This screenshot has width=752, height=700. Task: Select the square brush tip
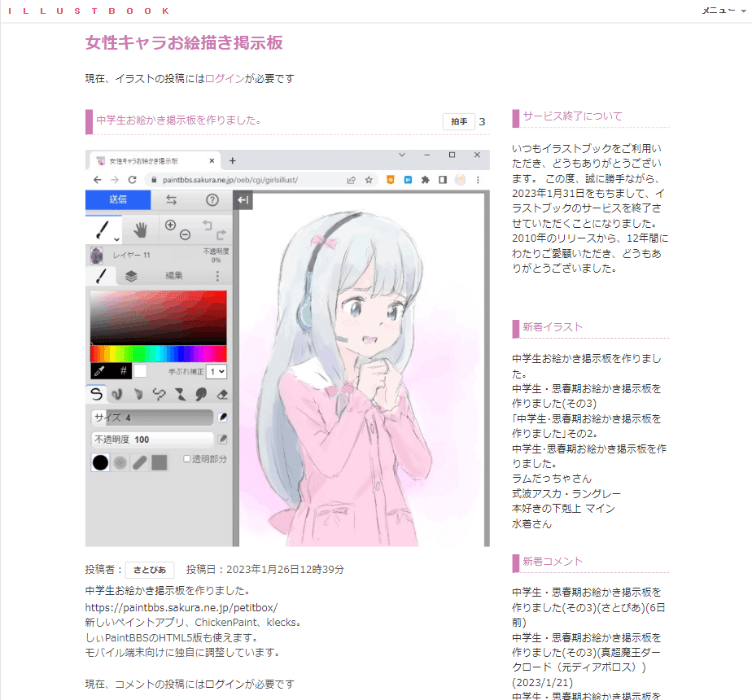point(160,462)
